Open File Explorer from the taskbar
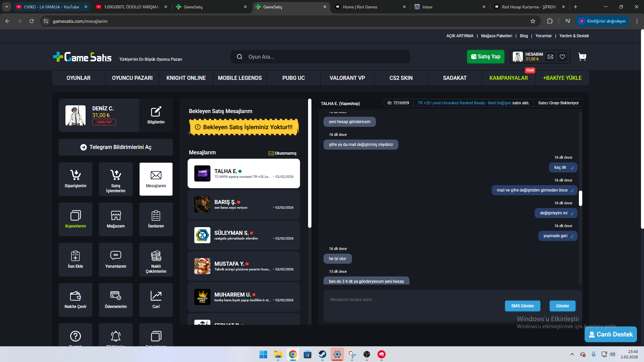Image resolution: width=644 pixels, height=362 pixels. point(278,354)
